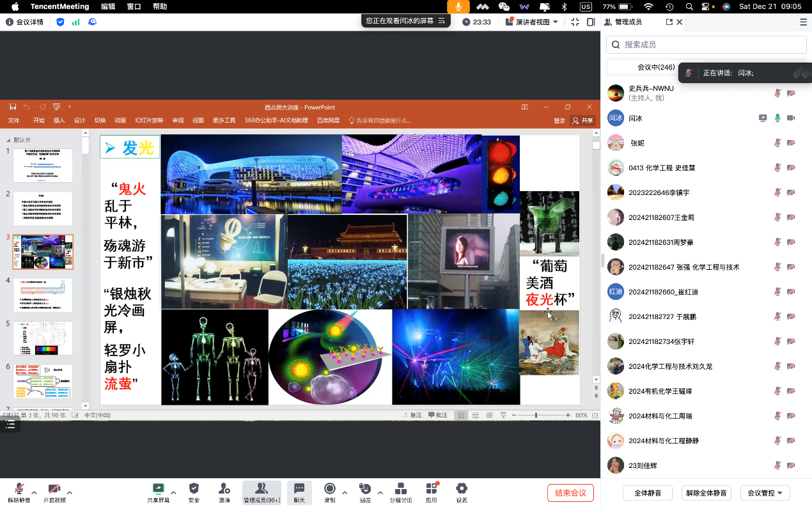Expand arrow next to 共享屏幕
Image resolution: width=812 pixels, height=507 pixels.
pyautogui.click(x=173, y=492)
